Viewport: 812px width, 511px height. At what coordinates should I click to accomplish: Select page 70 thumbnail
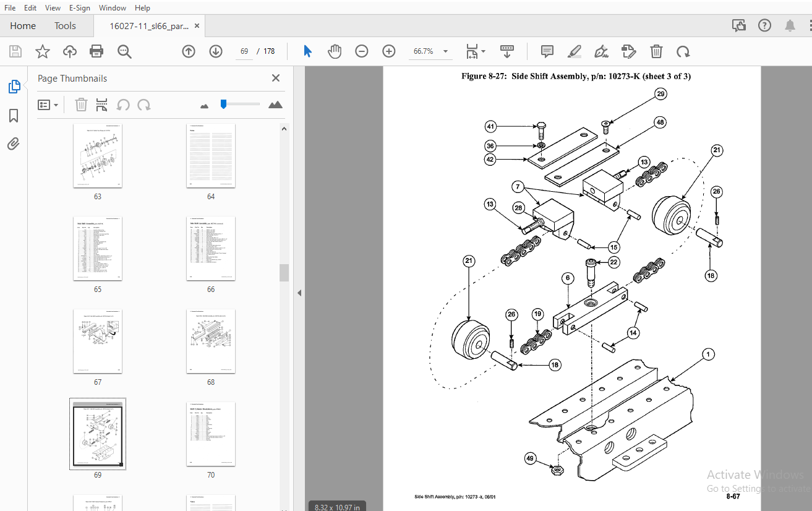tap(211, 434)
